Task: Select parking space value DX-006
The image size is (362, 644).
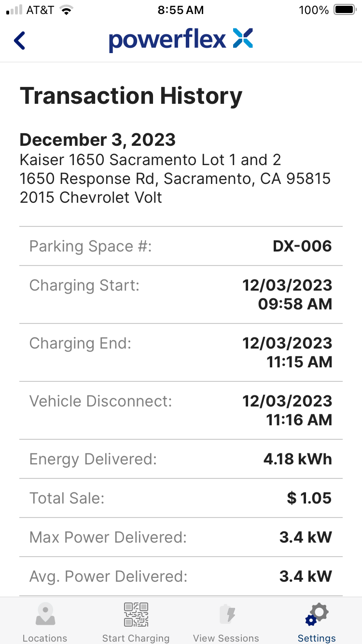Action: click(x=302, y=246)
